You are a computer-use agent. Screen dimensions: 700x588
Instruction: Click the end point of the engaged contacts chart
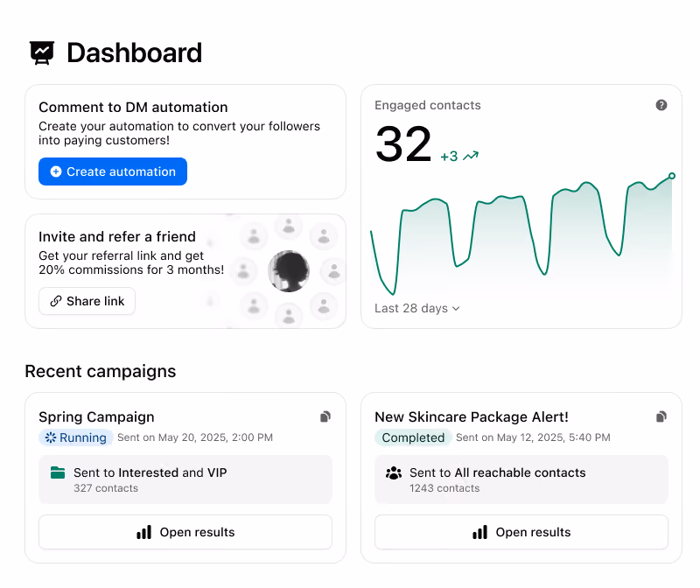click(671, 176)
